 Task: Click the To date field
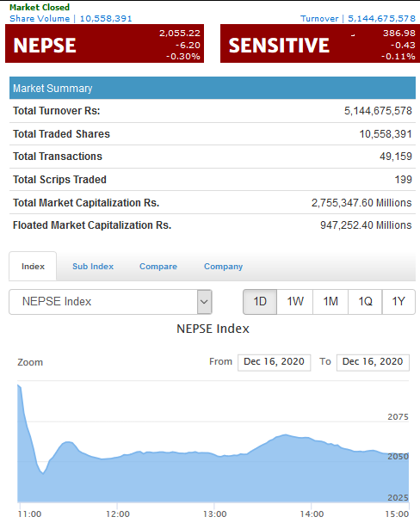point(373,362)
